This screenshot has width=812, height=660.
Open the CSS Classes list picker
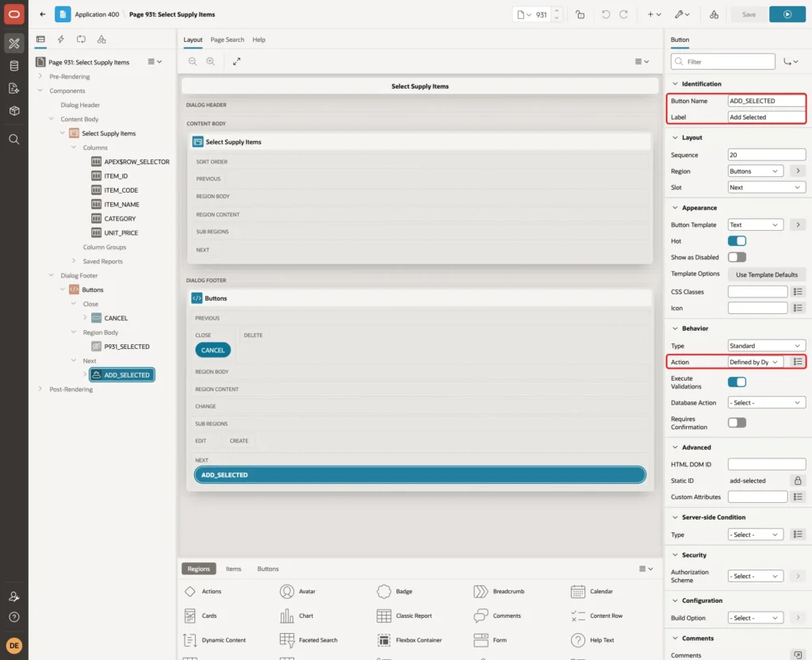pos(798,292)
